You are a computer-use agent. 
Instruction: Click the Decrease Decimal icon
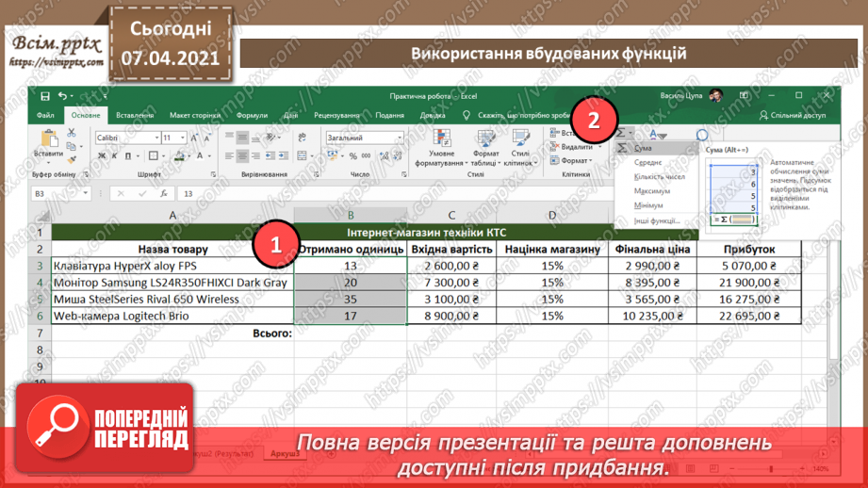click(x=398, y=156)
